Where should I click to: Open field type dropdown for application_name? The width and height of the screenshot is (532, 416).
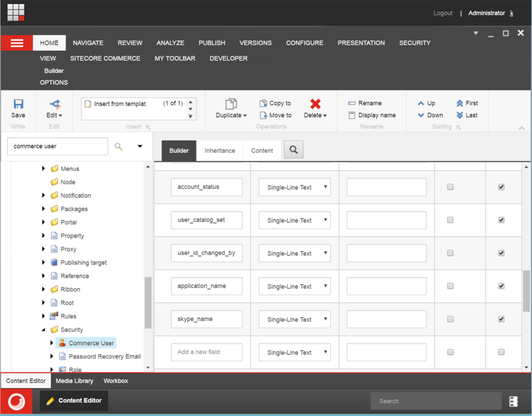pos(294,286)
